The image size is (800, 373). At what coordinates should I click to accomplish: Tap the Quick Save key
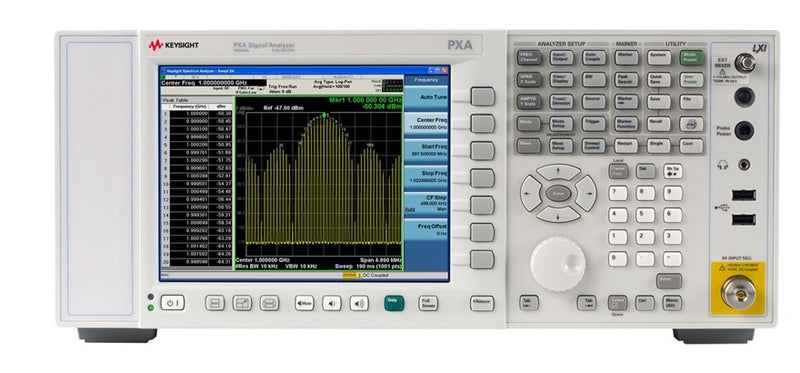point(659,80)
